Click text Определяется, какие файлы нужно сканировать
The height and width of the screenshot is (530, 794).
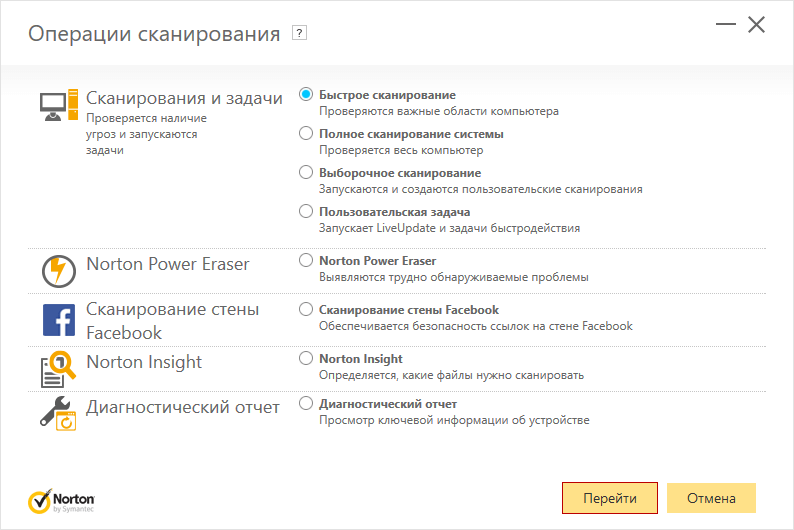pyautogui.click(x=451, y=375)
